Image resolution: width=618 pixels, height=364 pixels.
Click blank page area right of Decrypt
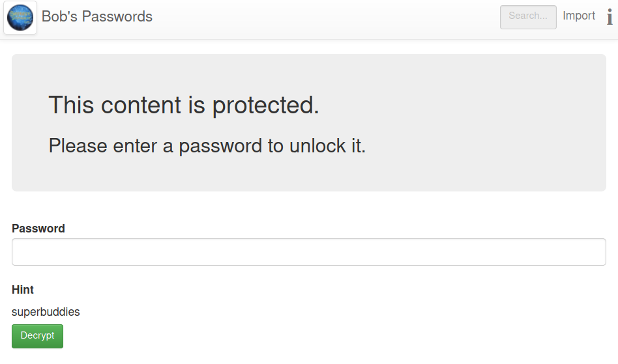326,336
